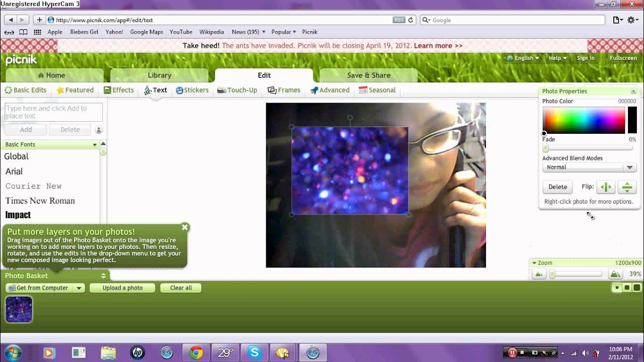The image size is (644, 362).
Task: Click the Get from Computer button
Action: point(39,288)
